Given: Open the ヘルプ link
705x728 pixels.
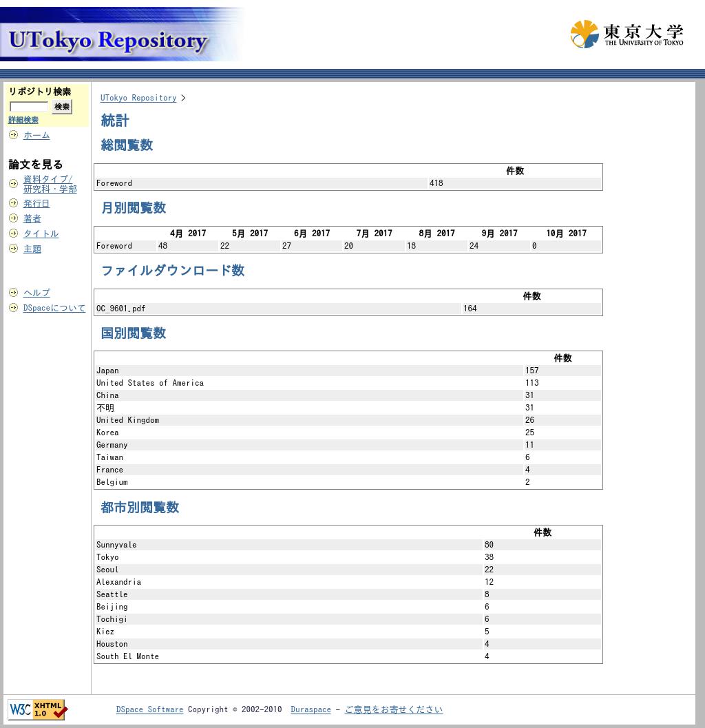Looking at the screenshot, I should [x=36, y=293].
